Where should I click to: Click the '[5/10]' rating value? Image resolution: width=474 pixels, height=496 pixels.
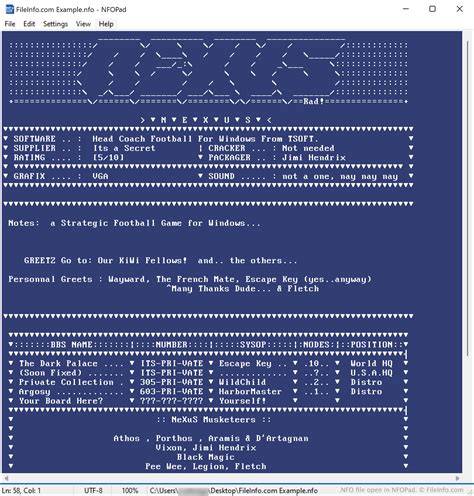click(x=108, y=157)
